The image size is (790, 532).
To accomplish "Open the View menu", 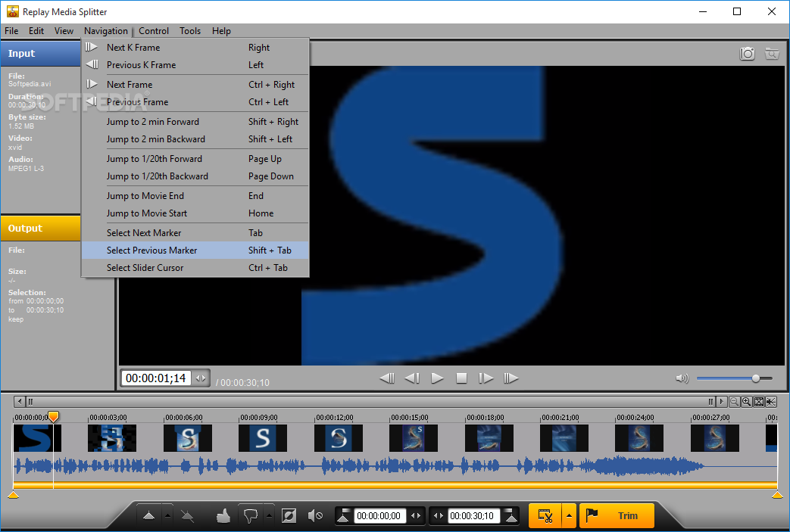I will click(x=64, y=31).
